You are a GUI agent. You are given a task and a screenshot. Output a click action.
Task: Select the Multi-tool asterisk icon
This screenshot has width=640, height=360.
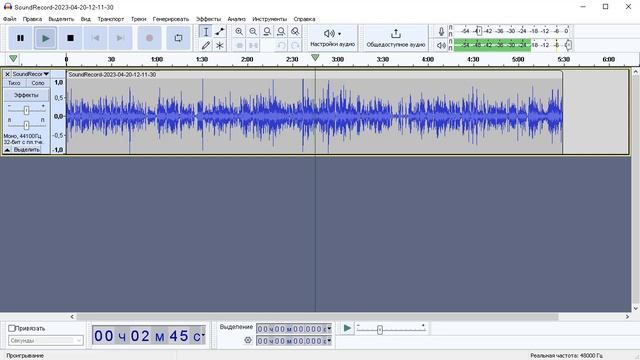[220, 45]
